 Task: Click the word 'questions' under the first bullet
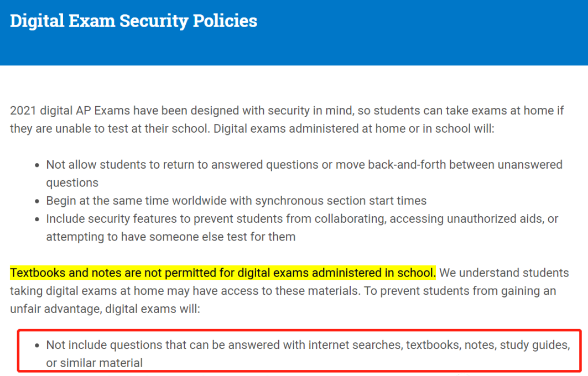[x=72, y=183]
